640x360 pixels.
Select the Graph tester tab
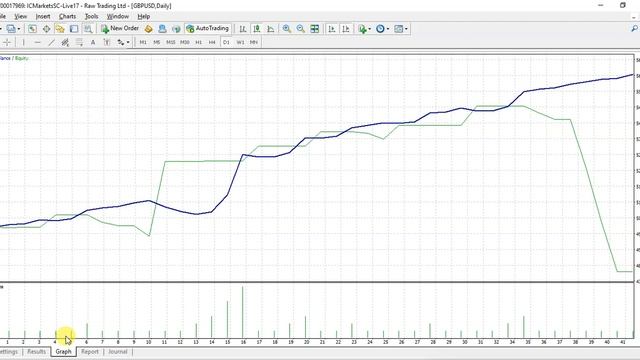click(63, 351)
